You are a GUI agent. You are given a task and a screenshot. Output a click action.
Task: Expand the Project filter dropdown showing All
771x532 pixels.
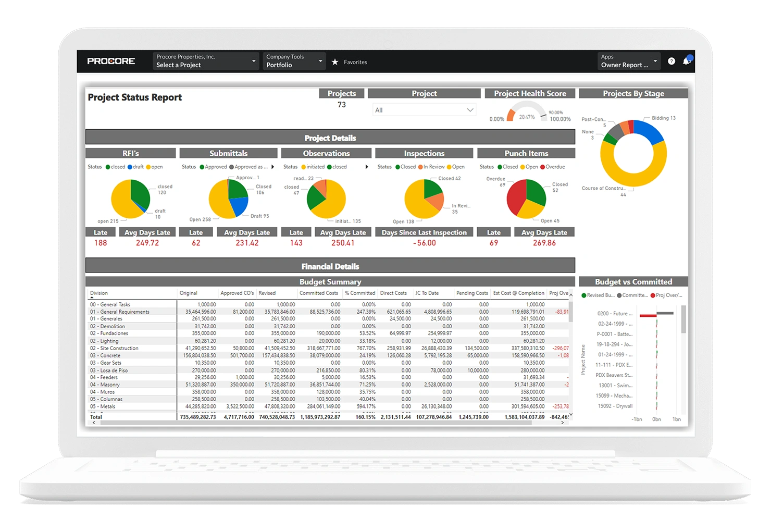coord(424,110)
